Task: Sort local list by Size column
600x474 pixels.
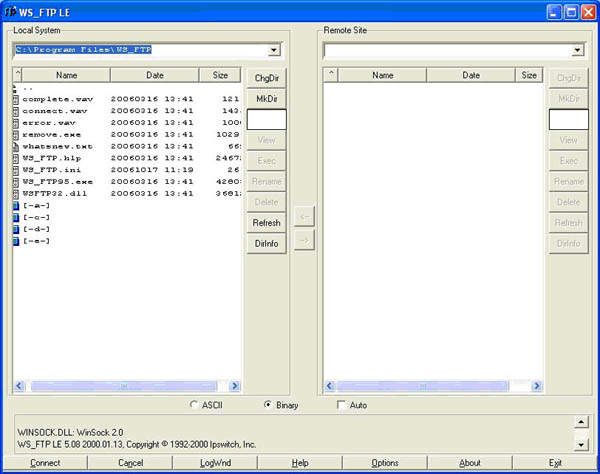Action: 220,75
